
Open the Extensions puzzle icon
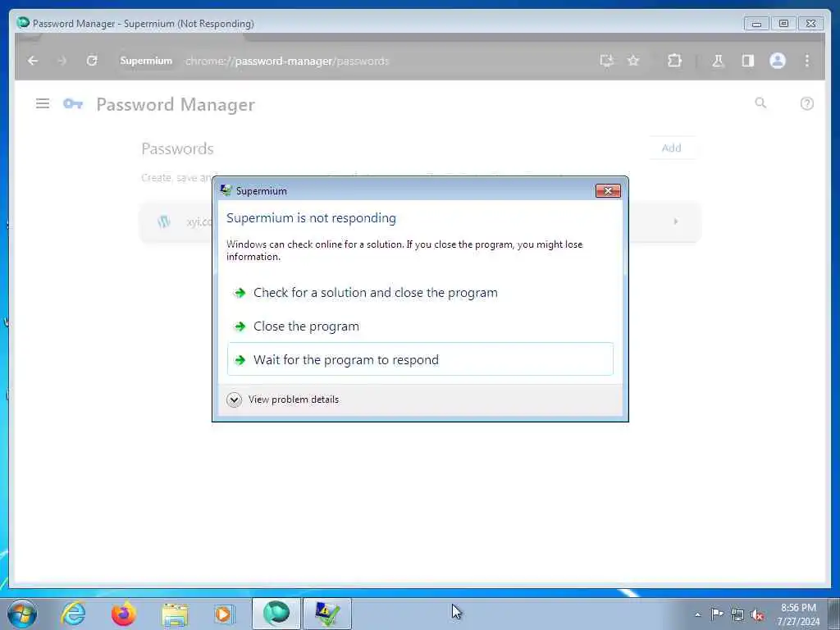point(674,61)
